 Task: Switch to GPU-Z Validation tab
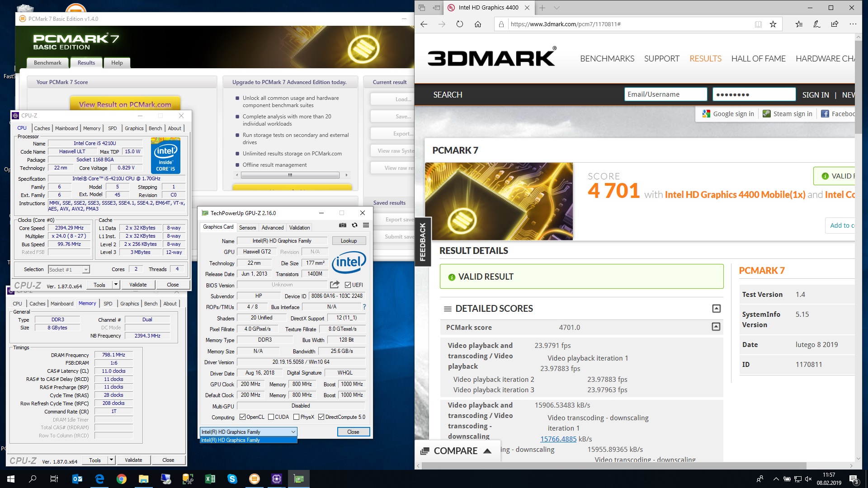[x=299, y=228]
